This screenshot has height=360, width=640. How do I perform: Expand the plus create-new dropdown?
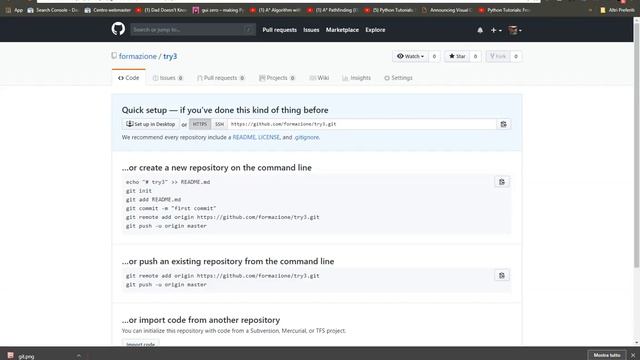(496, 30)
